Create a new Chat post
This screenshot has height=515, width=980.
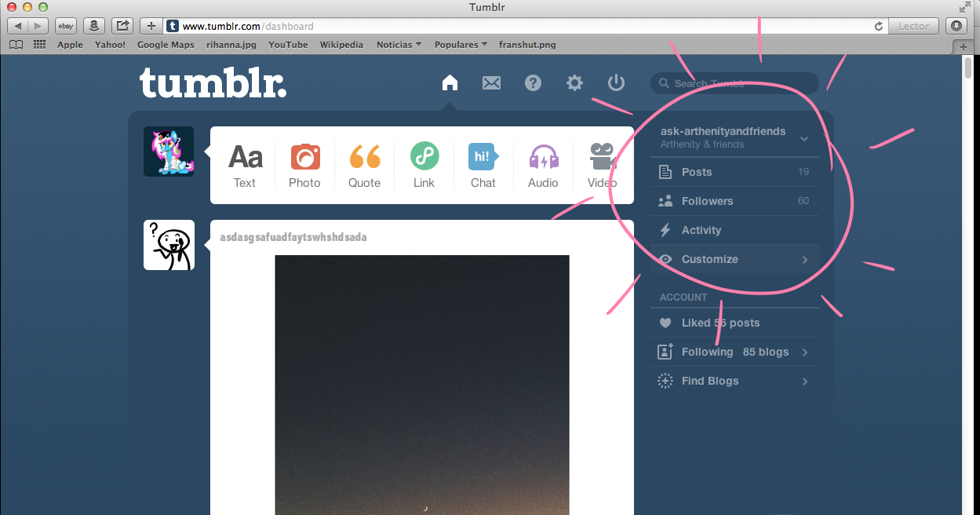[483, 165]
